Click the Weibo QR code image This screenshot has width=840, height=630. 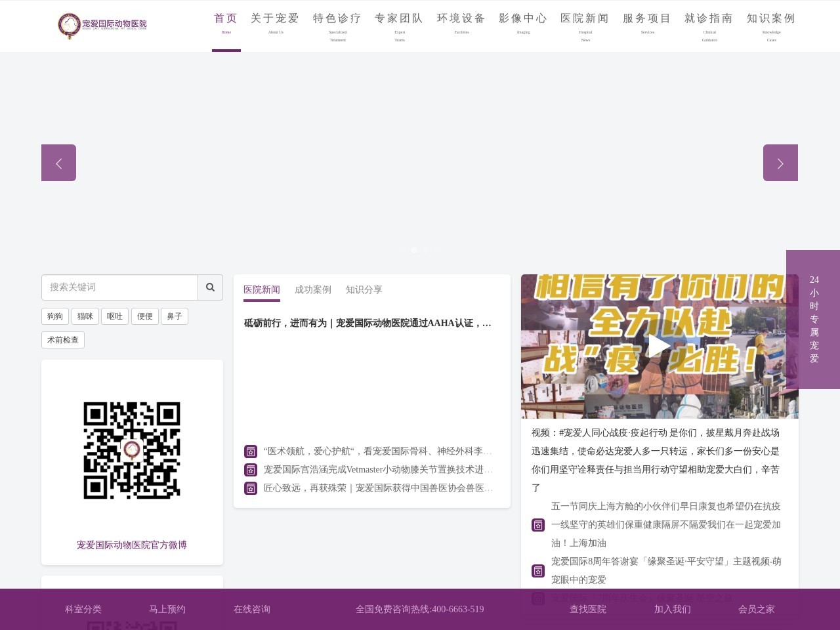[132, 450]
